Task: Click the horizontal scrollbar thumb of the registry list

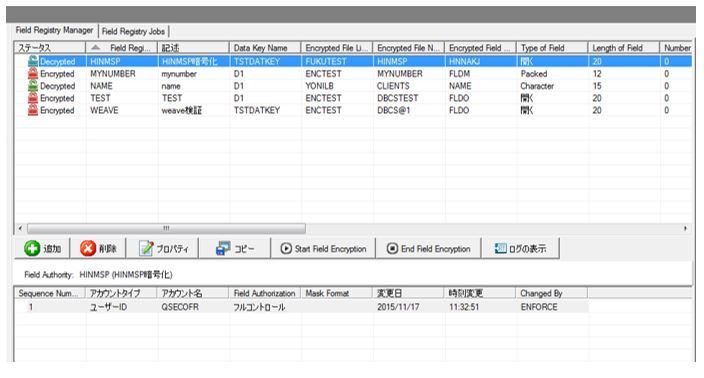Action: point(166,228)
